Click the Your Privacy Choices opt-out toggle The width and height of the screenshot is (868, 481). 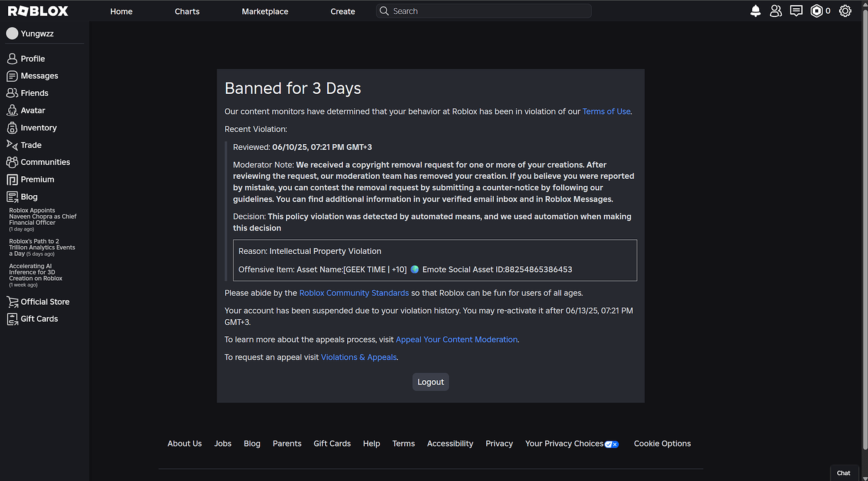click(x=611, y=444)
